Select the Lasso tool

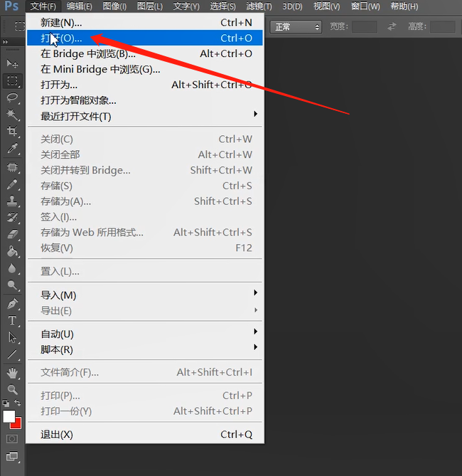click(12, 97)
